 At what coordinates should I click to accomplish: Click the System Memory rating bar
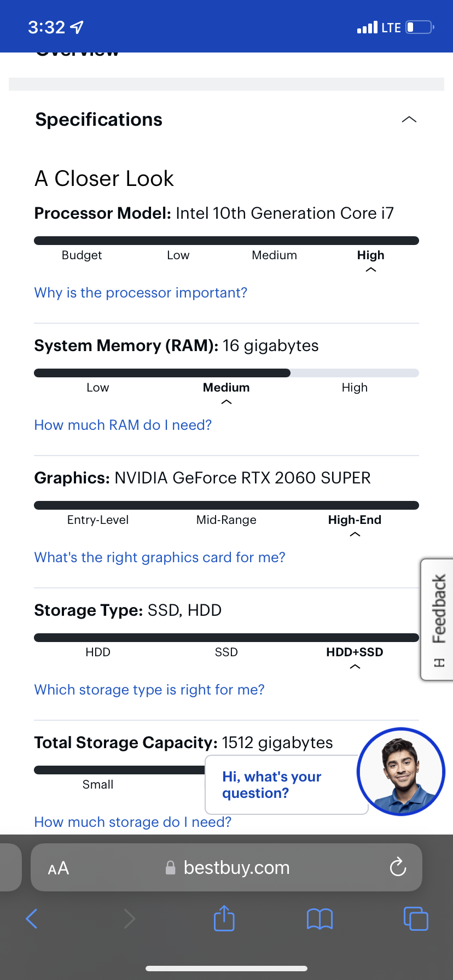point(226,373)
